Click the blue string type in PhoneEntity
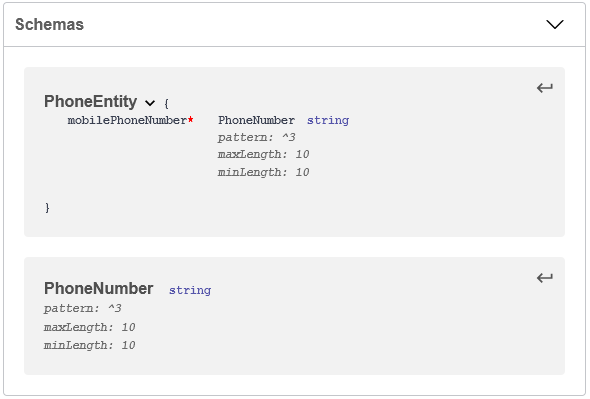590x399 pixels. pyautogui.click(x=328, y=120)
